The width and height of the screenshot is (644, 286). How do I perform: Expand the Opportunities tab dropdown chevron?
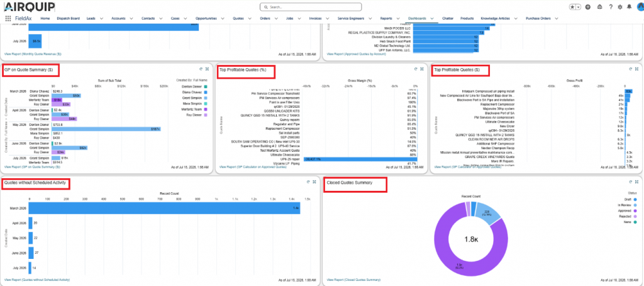point(223,18)
